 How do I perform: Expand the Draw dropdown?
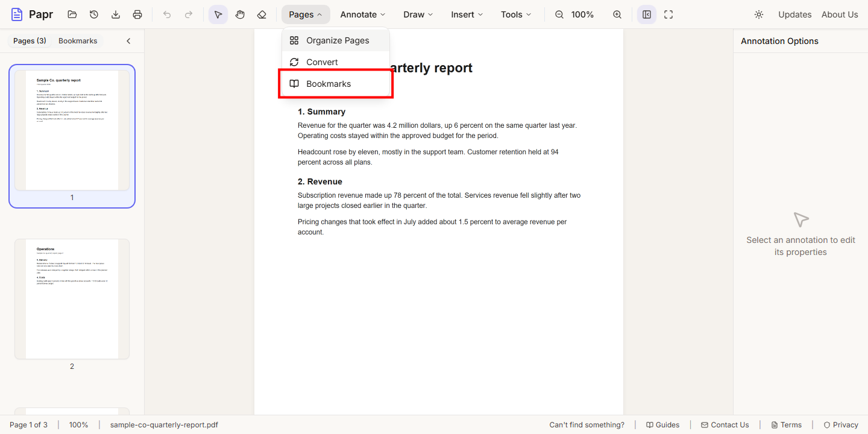418,14
